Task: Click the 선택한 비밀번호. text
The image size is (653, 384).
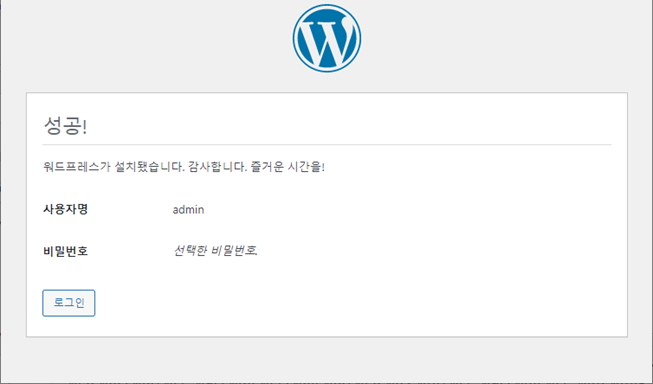Action: coord(215,251)
